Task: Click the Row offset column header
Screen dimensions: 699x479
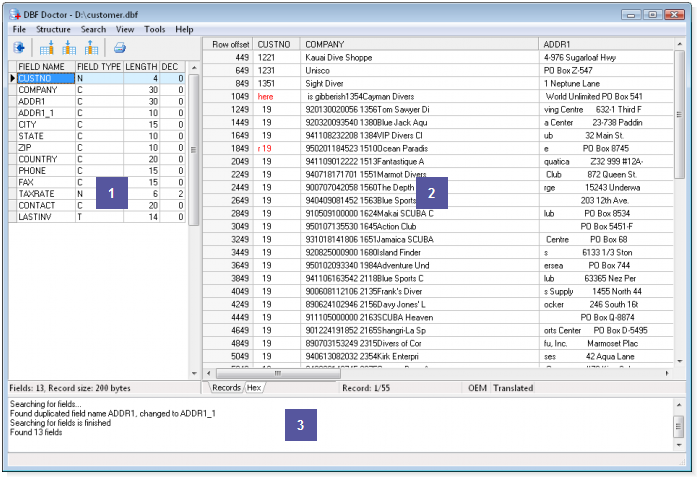Action: [x=228, y=45]
